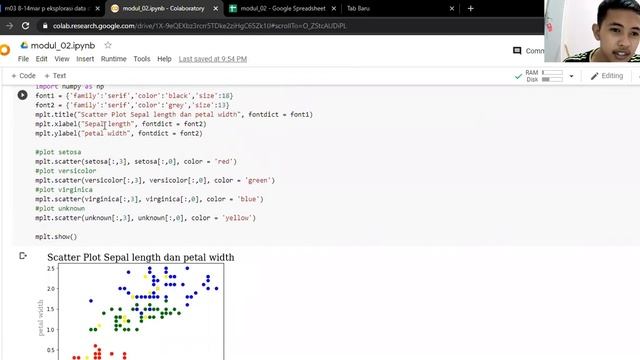Close the Tab Baru tab
640x360 pixels.
coord(451,8)
